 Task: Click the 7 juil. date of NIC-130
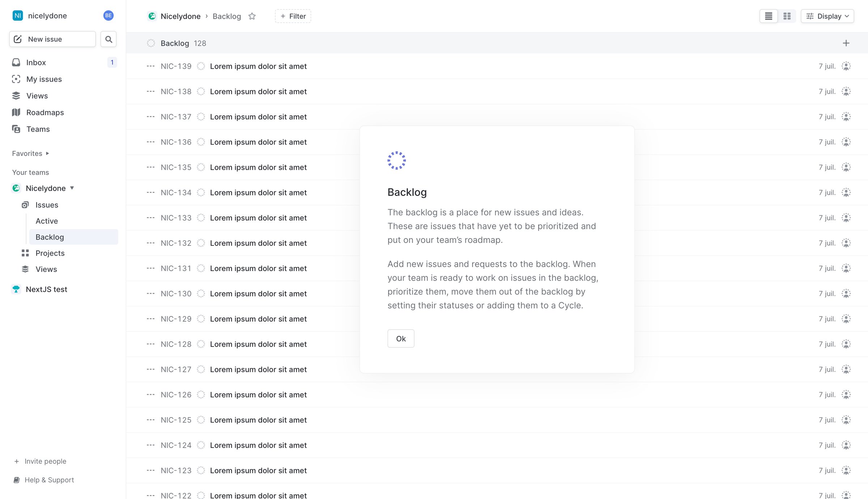click(827, 294)
